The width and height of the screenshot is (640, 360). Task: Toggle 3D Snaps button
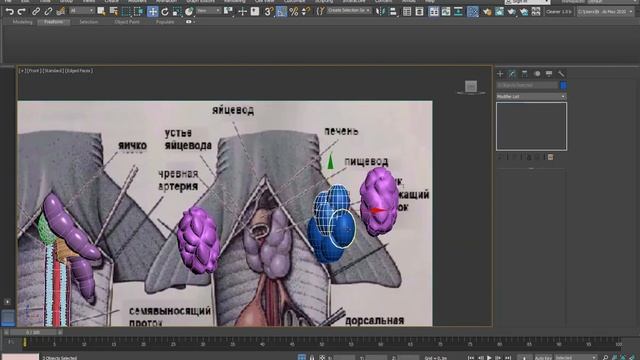269,11
